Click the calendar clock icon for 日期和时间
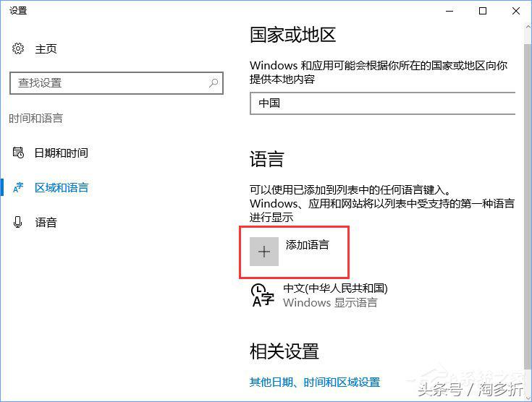 coord(18,153)
